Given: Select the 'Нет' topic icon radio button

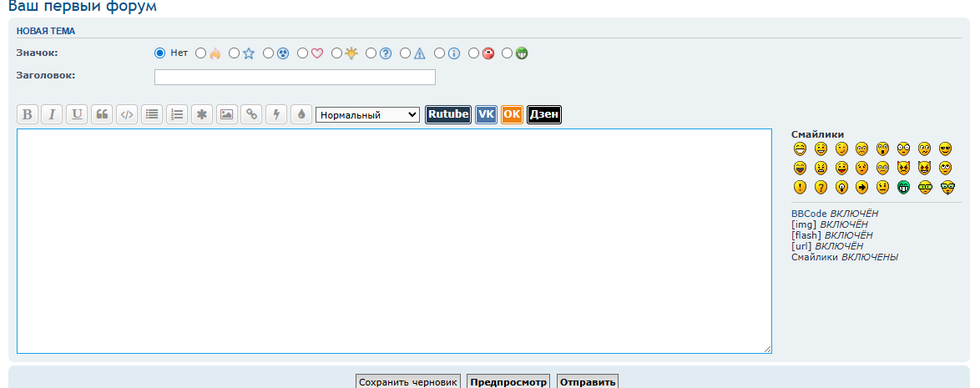Looking at the screenshot, I should tap(159, 53).
